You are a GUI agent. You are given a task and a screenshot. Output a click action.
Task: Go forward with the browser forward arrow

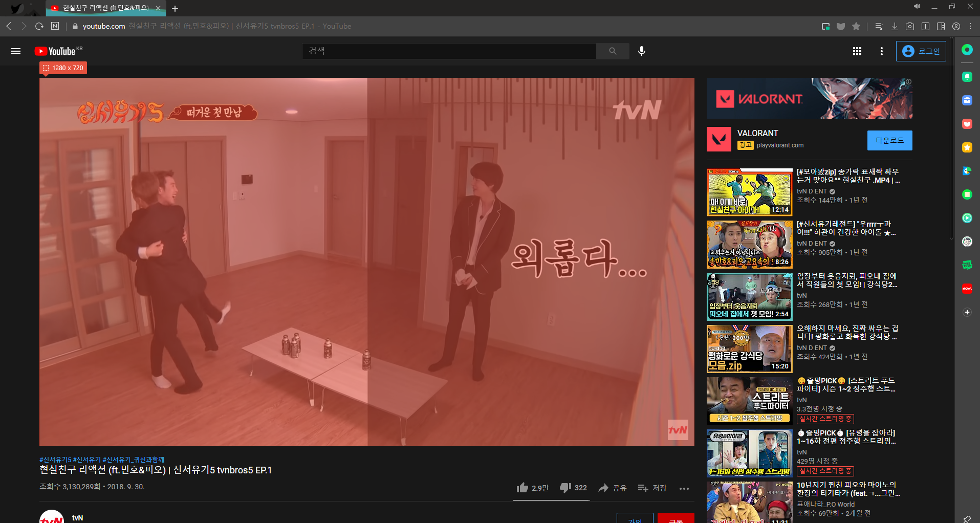[x=24, y=26]
